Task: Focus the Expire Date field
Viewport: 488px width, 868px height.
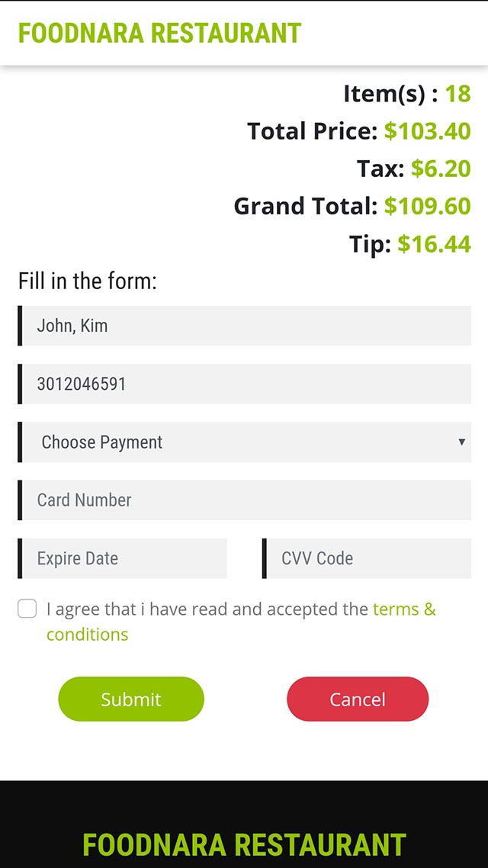Action: point(124,558)
